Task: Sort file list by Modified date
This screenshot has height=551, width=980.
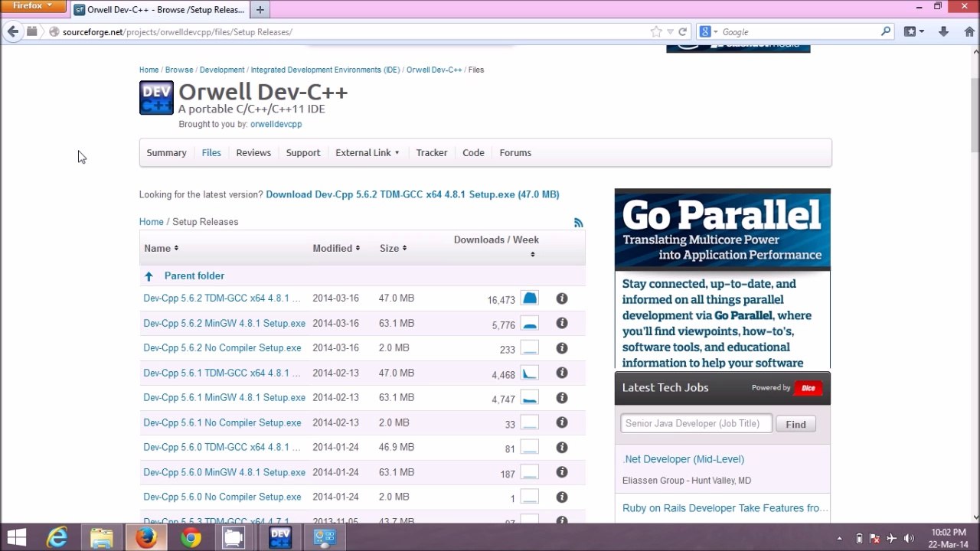Action: click(x=335, y=248)
